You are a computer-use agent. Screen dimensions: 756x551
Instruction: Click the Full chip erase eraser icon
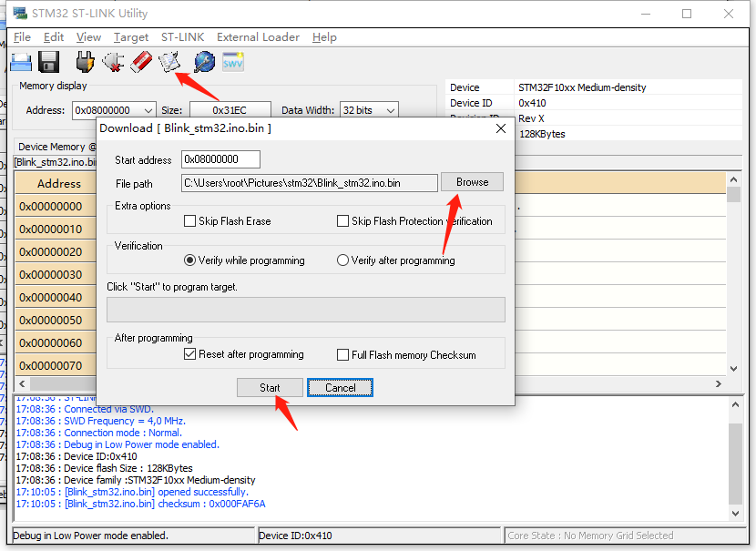coord(141,62)
